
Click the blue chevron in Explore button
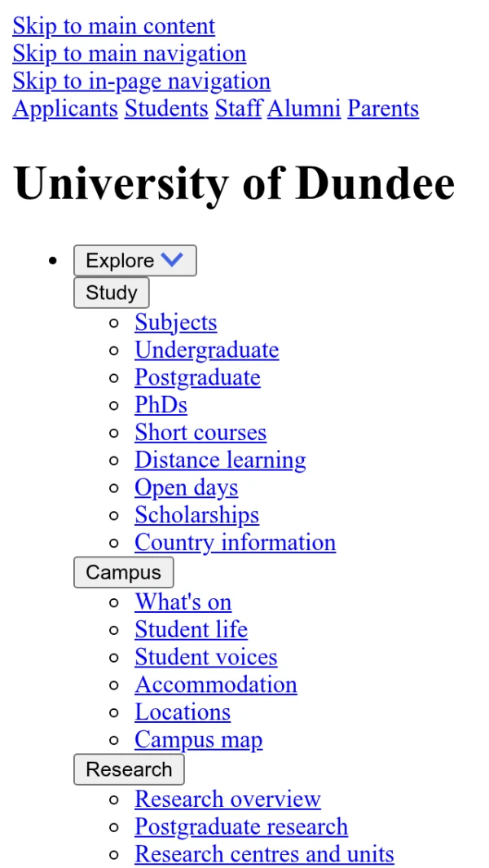tap(172, 258)
